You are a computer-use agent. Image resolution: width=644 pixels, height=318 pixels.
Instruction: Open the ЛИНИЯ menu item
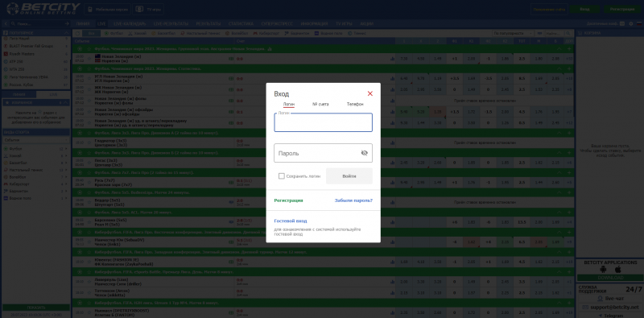pyautogui.click(x=83, y=24)
